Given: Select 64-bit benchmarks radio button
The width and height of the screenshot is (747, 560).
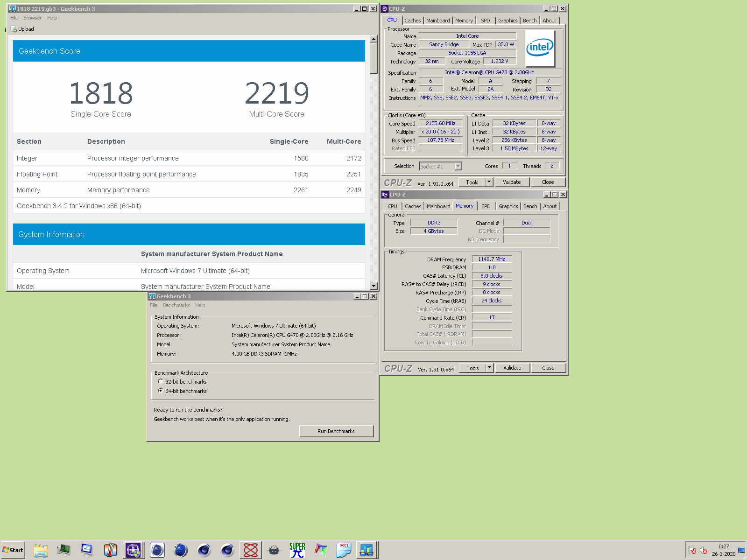Looking at the screenshot, I should 161,391.
